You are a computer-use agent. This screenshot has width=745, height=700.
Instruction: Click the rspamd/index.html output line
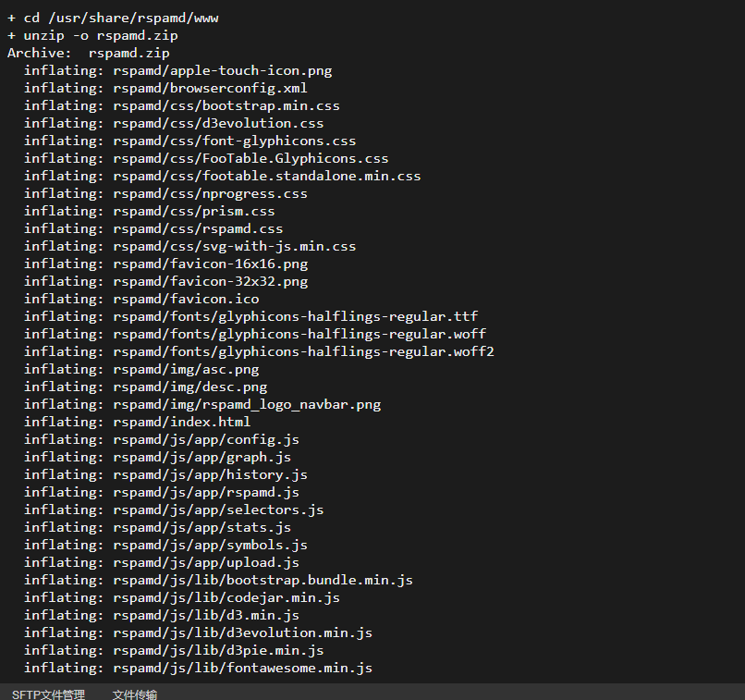tap(137, 423)
